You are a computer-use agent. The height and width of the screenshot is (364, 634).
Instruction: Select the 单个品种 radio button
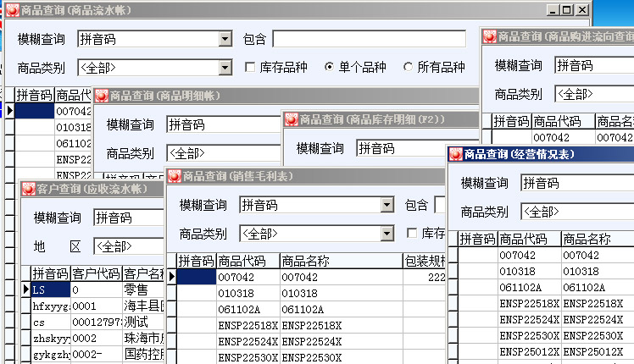point(330,68)
